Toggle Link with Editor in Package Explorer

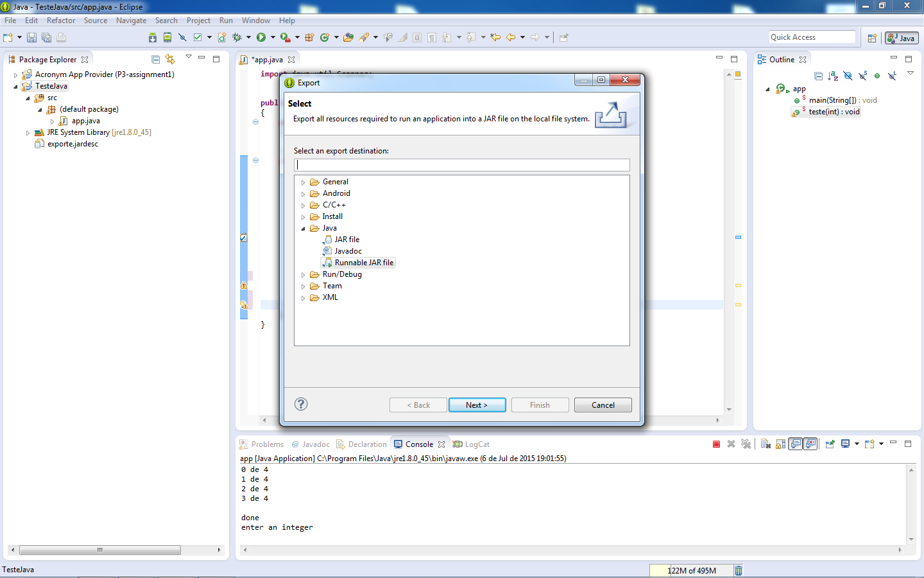pyautogui.click(x=170, y=59)
